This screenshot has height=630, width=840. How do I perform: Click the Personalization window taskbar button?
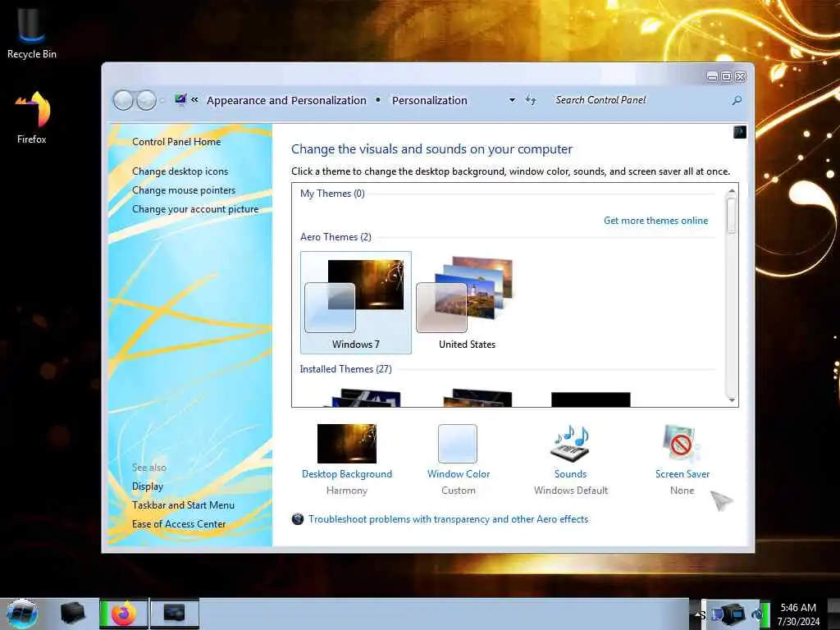pos(174,614)
